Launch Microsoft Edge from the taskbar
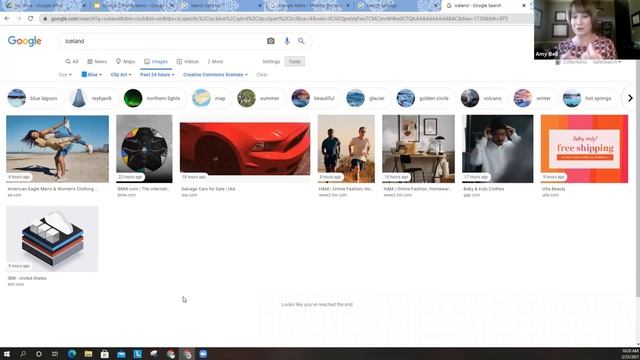 (72, 354)
